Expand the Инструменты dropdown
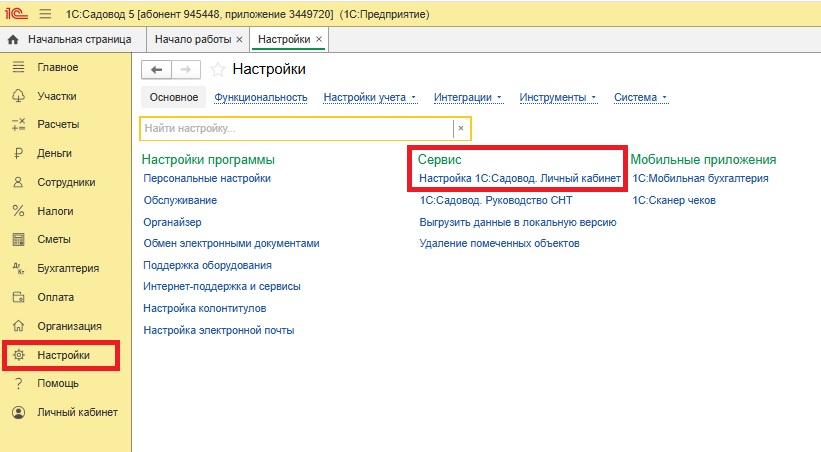Image resolution: width=821 pixels, height=452 pixels. (558, 97)
